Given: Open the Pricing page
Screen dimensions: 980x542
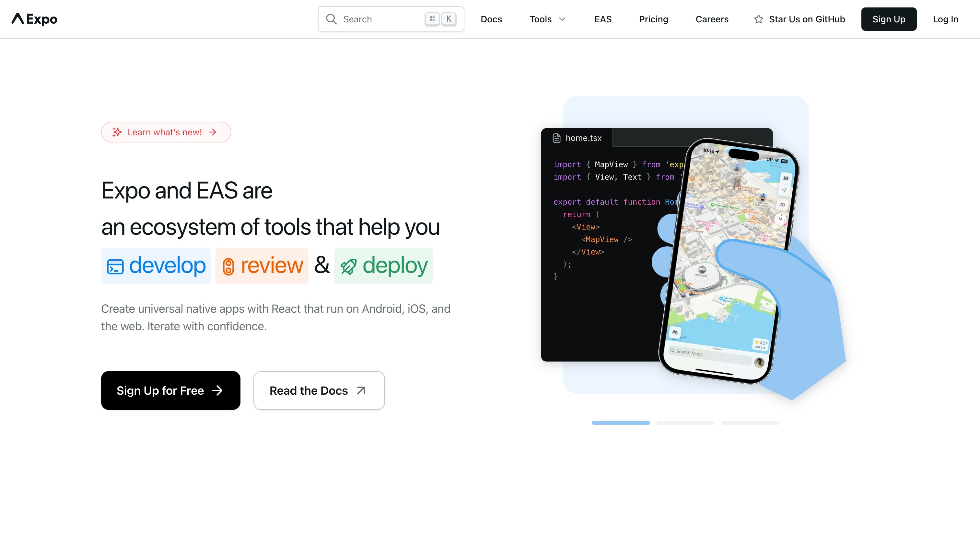Looking at the screenshot, I should coord(654,19).
